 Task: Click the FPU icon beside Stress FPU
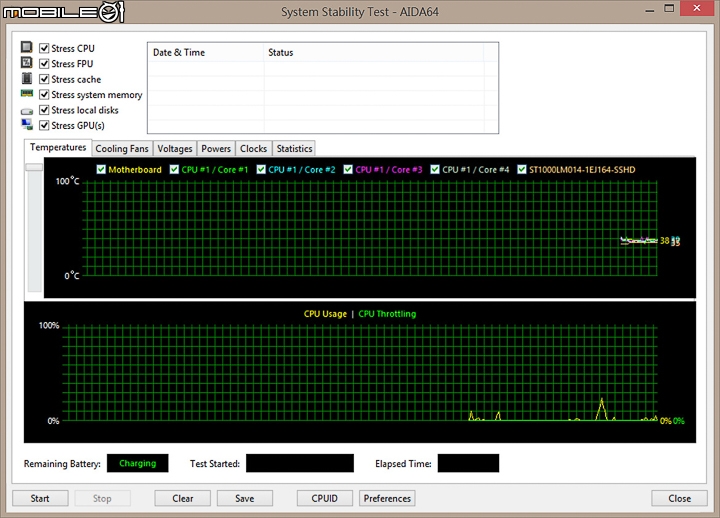tap(27, 62)
